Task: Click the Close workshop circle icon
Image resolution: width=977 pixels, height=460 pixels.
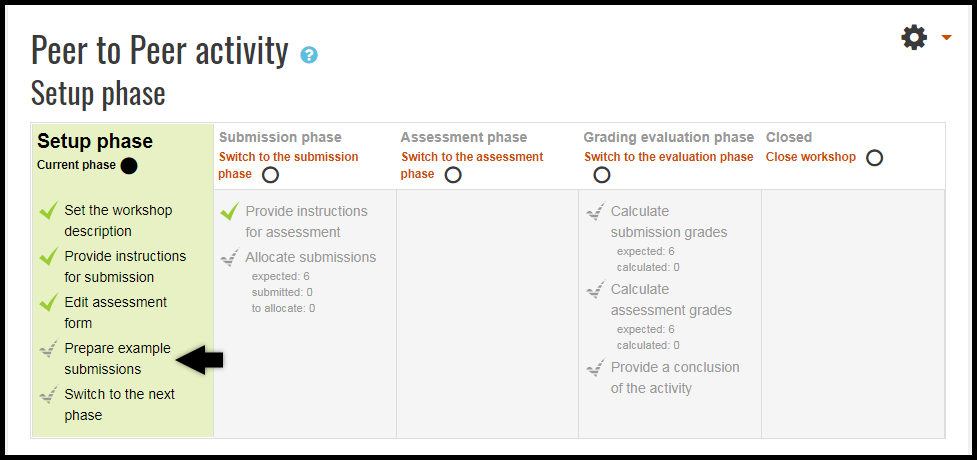Action: (x=875, y=158)
